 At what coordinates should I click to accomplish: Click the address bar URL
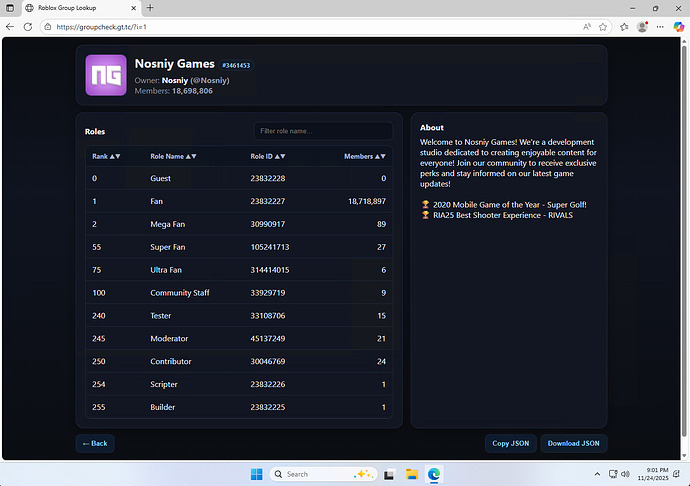pos(102,27)
